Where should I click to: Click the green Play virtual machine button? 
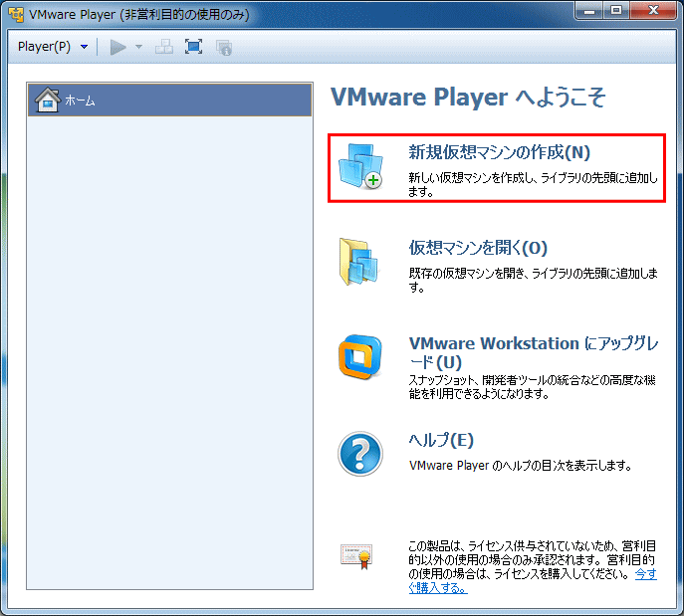coord(117,47)
